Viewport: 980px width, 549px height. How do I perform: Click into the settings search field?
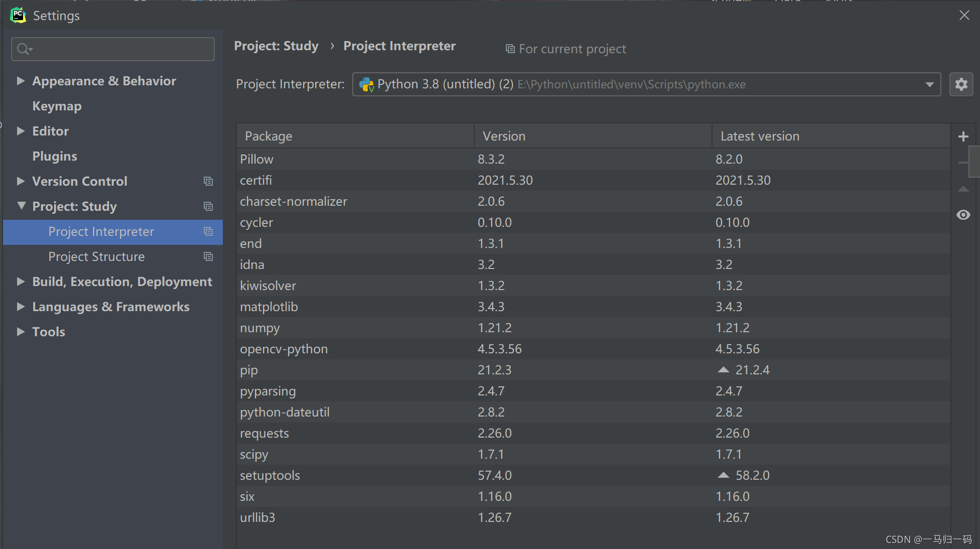tap(120, 49)
